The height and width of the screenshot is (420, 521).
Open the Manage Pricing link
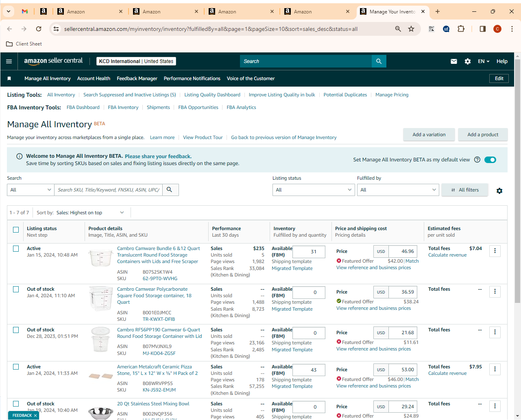pos(392,95)
